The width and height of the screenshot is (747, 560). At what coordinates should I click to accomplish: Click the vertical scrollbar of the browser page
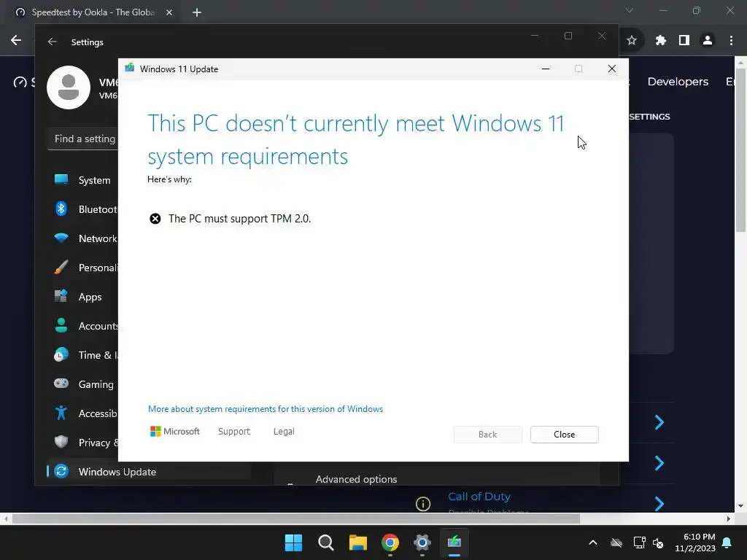pyautogui.click(x=740, y=149)
